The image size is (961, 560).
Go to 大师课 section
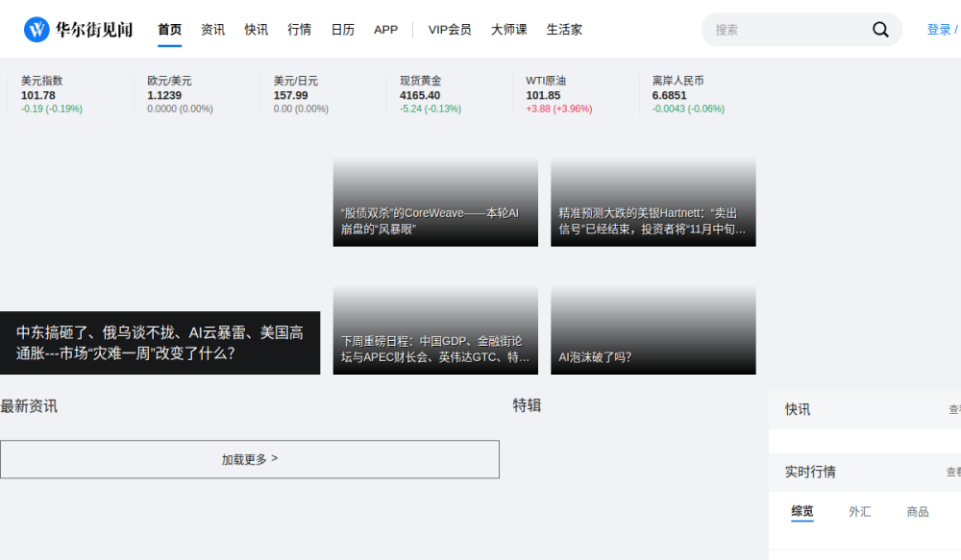pyautogui.click(x=508, y=30)
